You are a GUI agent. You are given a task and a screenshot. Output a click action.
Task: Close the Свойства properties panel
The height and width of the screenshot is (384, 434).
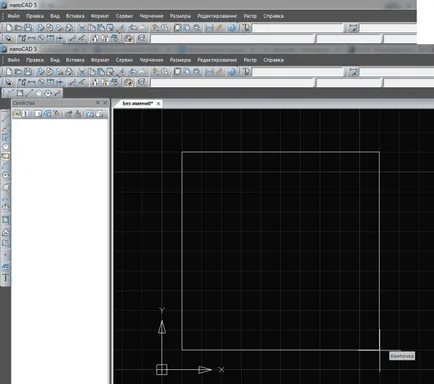pos(105,103)
